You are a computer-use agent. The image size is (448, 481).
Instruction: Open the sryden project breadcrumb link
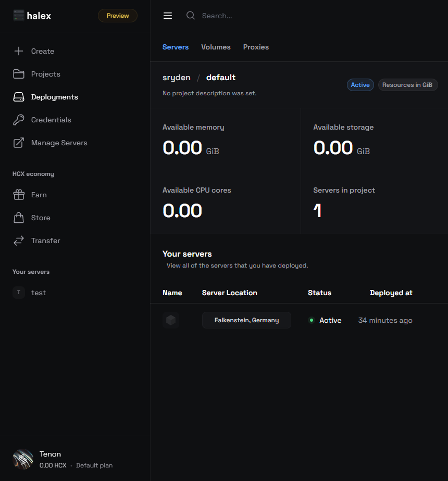coord(176,78)
